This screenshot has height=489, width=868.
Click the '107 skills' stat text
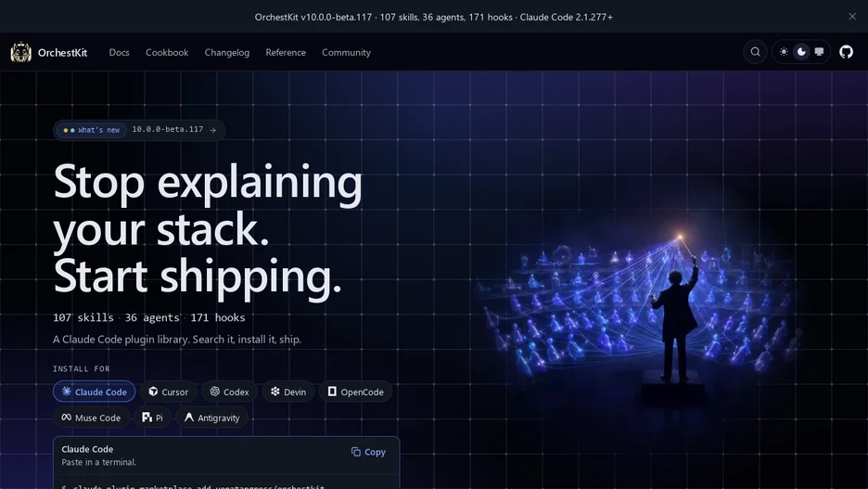[x=83, y=318]
